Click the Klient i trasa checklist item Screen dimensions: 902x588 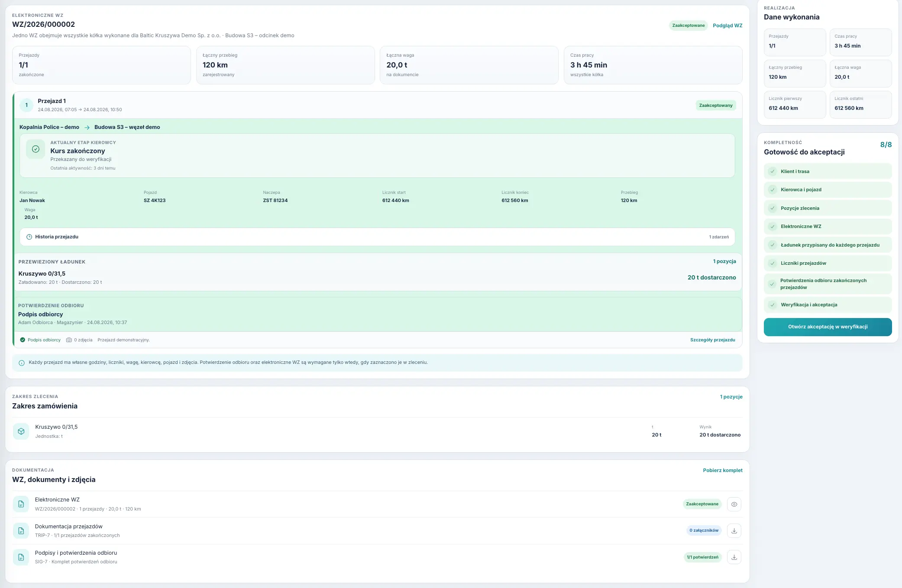[828, 171]
